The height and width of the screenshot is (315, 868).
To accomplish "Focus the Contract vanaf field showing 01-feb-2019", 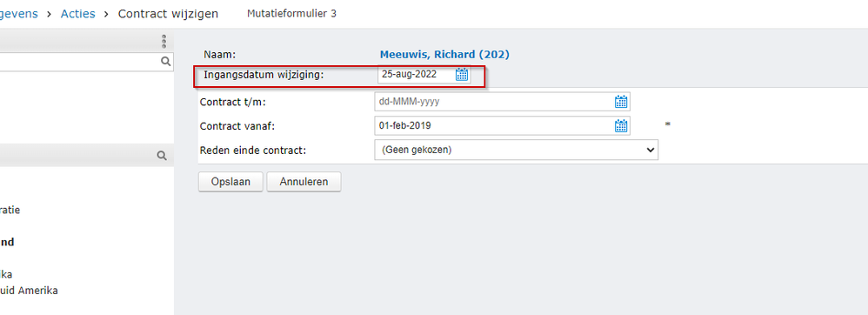I will (494, 125).
